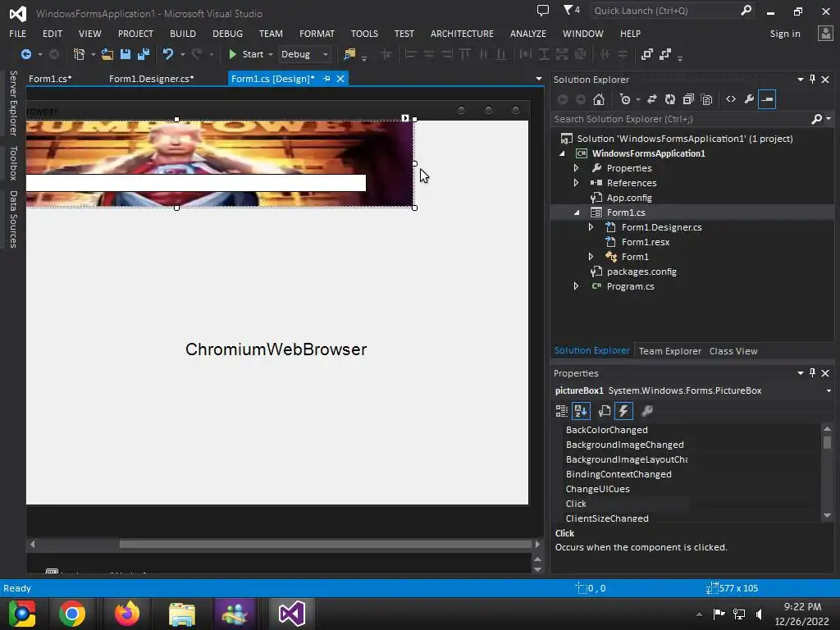Screen dimensions: 840x630
Task: Click the Send to Back toolbar icon
Action: click(665, 54)
